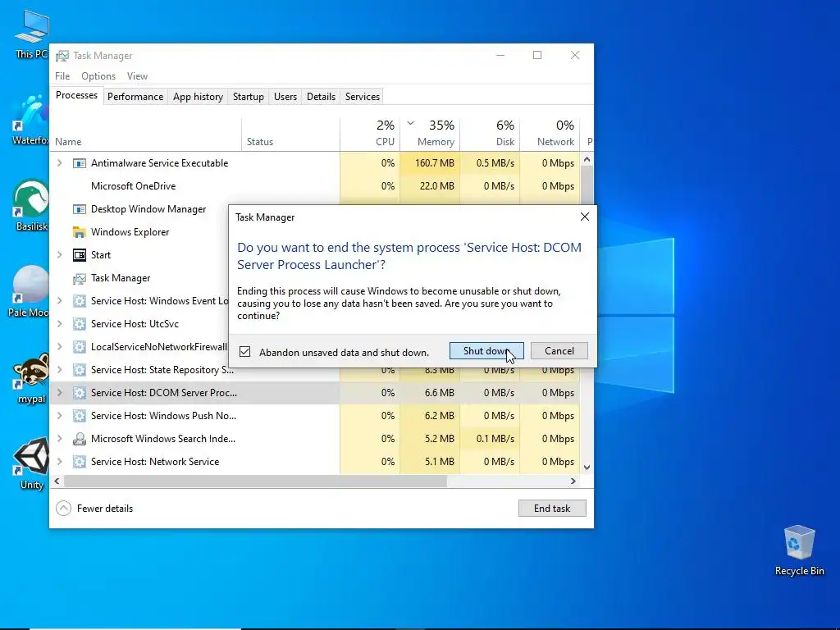Select the Unity desktop shortcut

click(x=31, y=463)
